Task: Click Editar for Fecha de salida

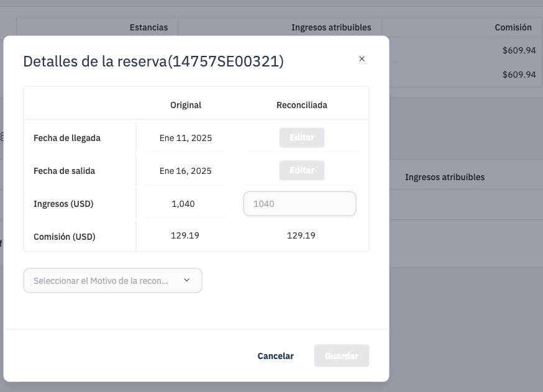Action: point(301,170)
